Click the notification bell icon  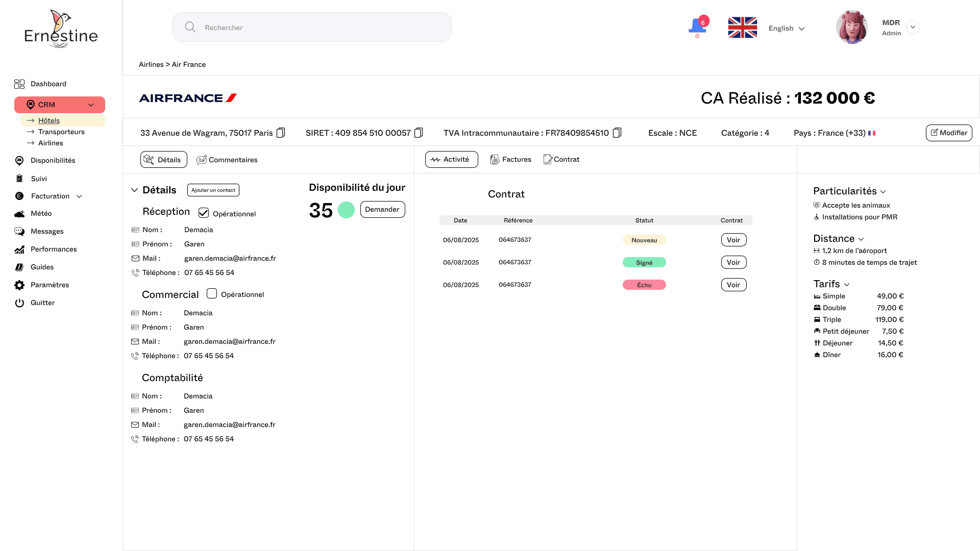[x=697, y=27]
